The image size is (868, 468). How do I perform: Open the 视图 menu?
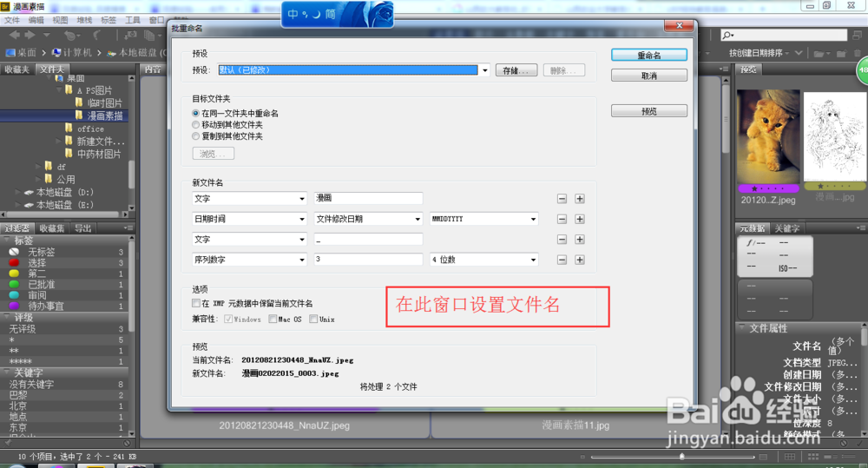pos(60,20)
